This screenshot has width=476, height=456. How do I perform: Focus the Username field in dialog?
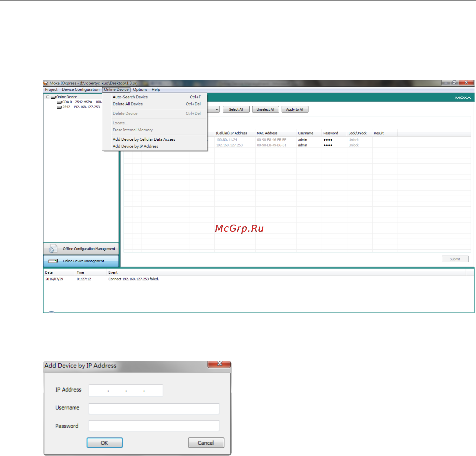tap(154, 408)
